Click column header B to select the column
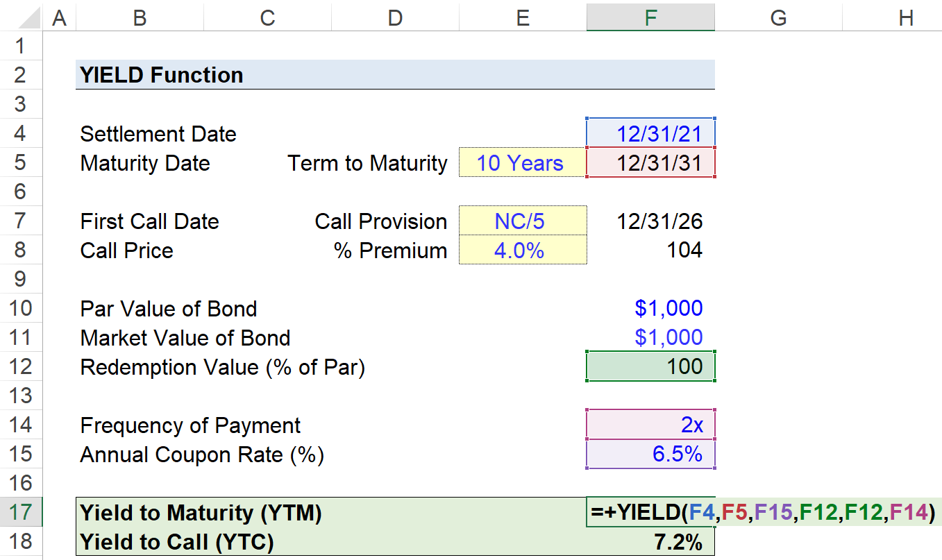942x560 pixels. [139, 17]
